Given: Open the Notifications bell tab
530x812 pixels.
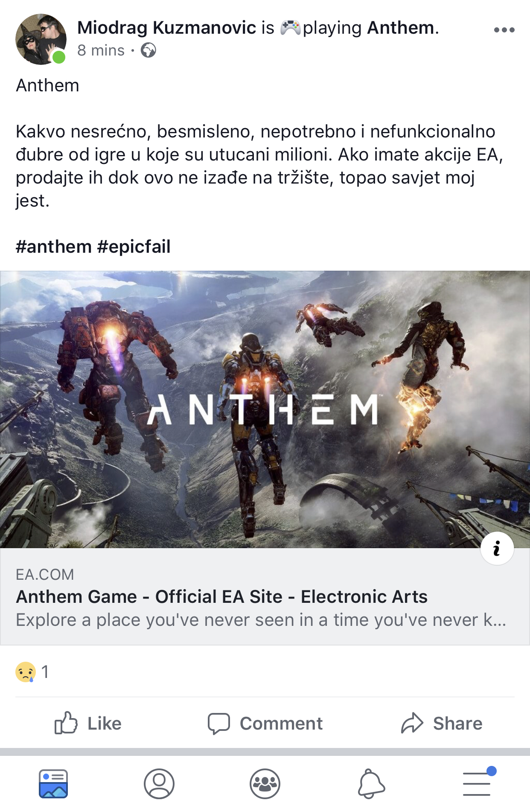Looking at the screenshot, I should tap(371, 784).
